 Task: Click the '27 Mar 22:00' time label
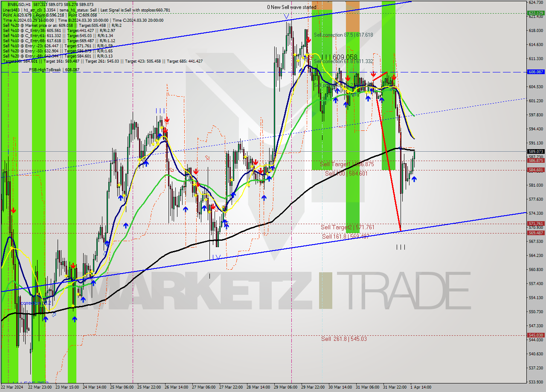click(x=231, y=387)
